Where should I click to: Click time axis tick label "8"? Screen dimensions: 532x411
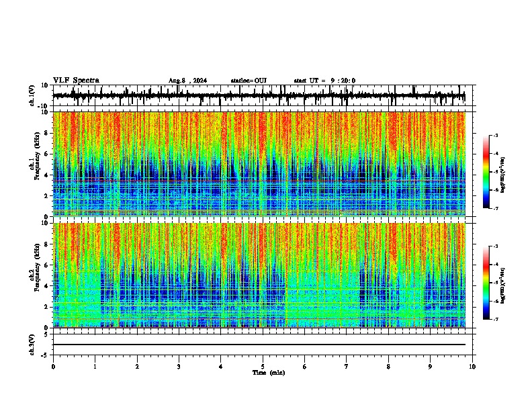[x=388, y=367]
